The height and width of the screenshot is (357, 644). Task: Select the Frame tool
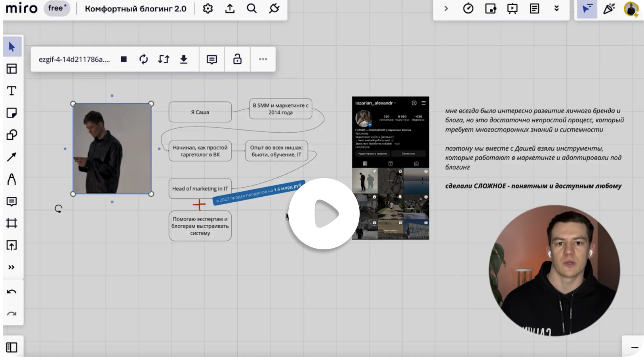12,223
